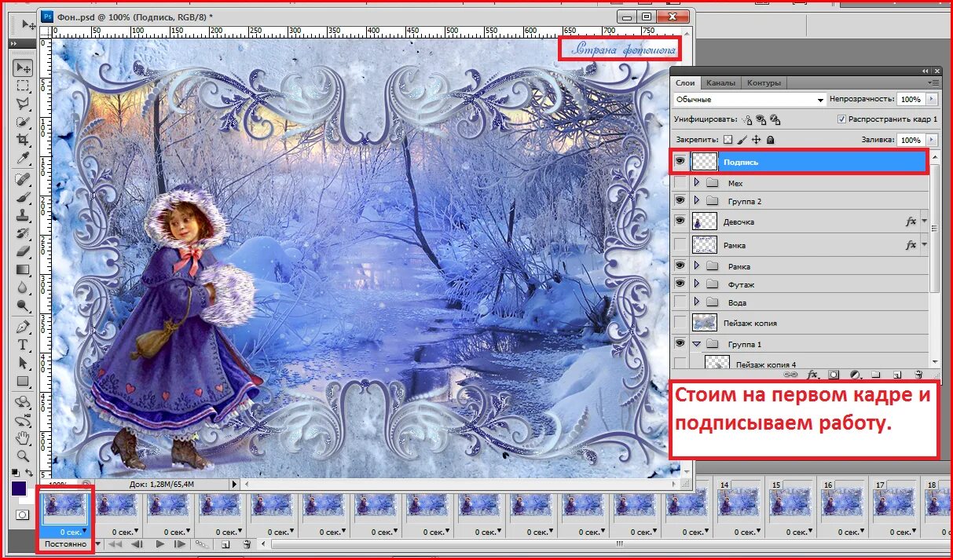Select the Move tool
The width and height of the screenshot is (953, 560).
point(23,68)
